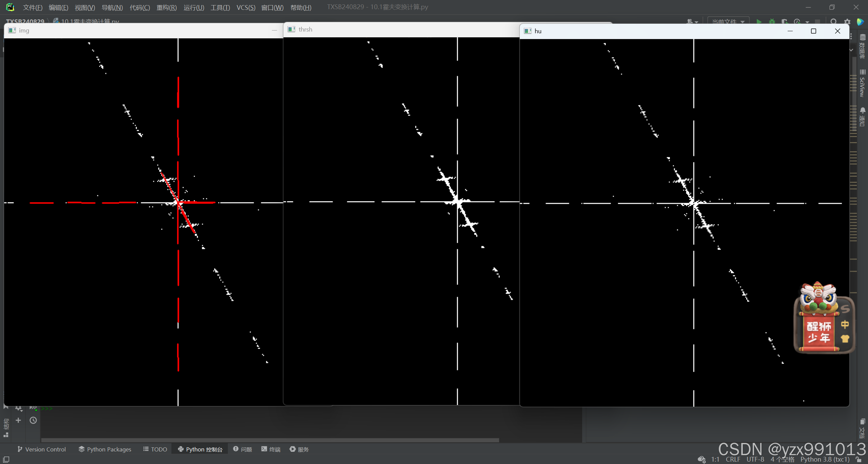Click the Debug bug icon
This screenshot has width=868, height=464.
772,21
